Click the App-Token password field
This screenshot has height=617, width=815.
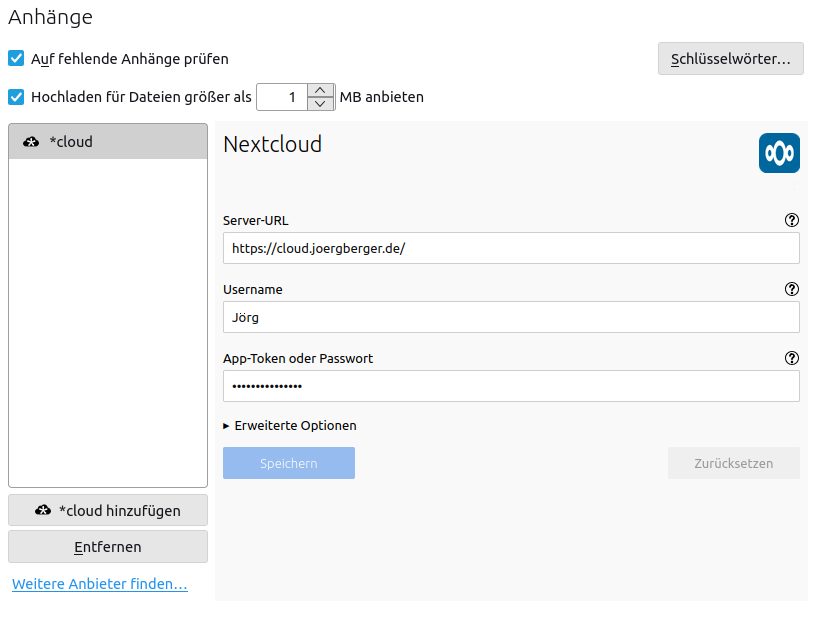point(510,387)
